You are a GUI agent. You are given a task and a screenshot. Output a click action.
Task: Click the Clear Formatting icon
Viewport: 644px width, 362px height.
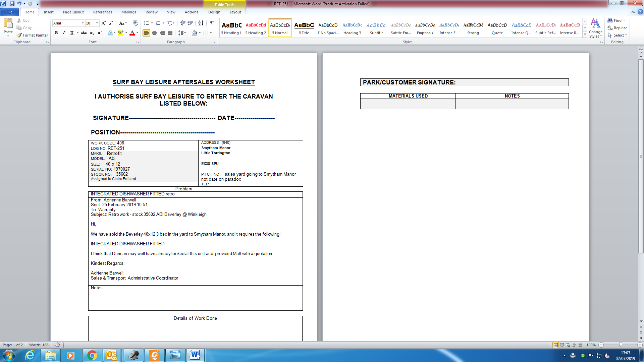[136, 23]
